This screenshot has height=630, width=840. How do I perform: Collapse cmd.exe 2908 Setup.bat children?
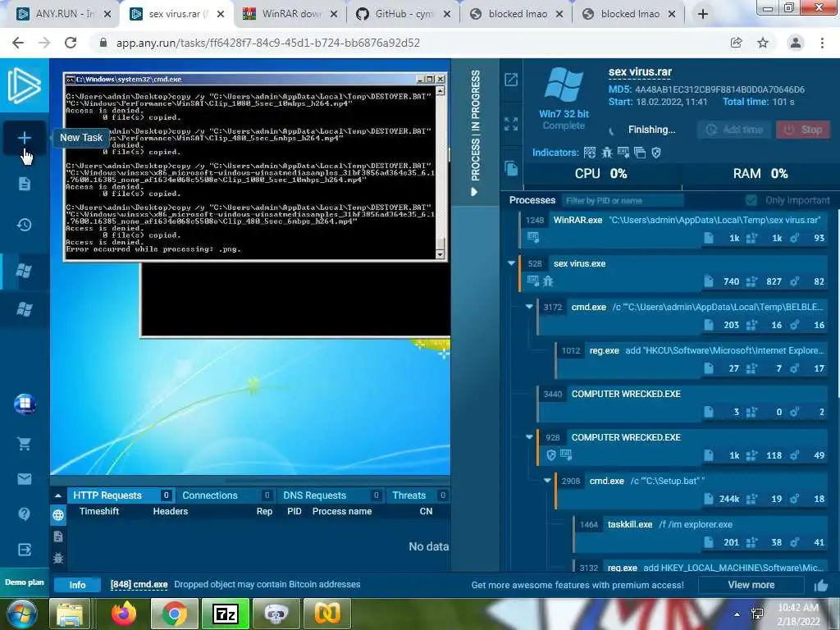[547, 480]
